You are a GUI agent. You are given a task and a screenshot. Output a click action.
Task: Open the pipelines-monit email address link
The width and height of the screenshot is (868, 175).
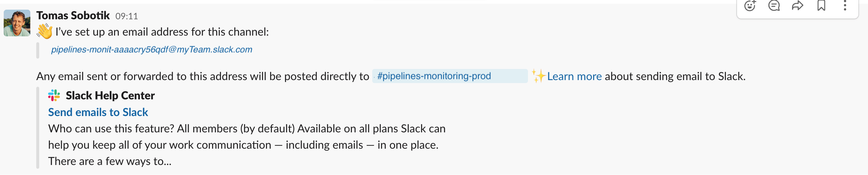click(x=152, y=50)
